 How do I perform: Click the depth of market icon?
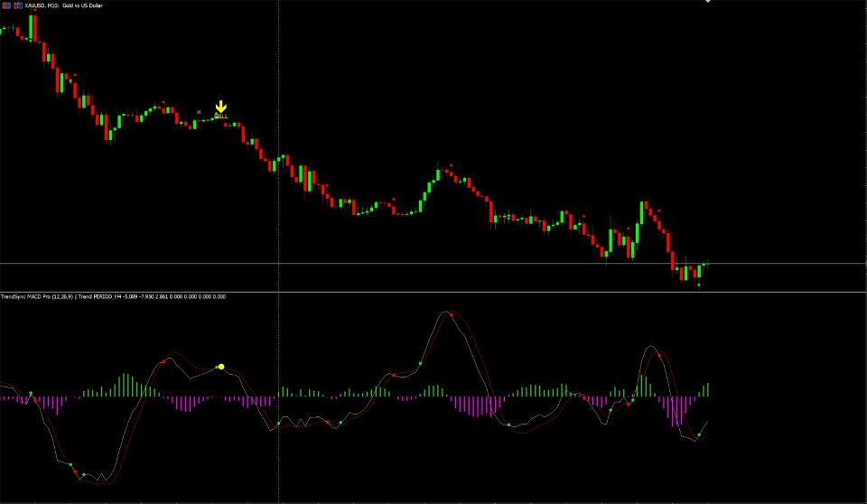(18, 5)
